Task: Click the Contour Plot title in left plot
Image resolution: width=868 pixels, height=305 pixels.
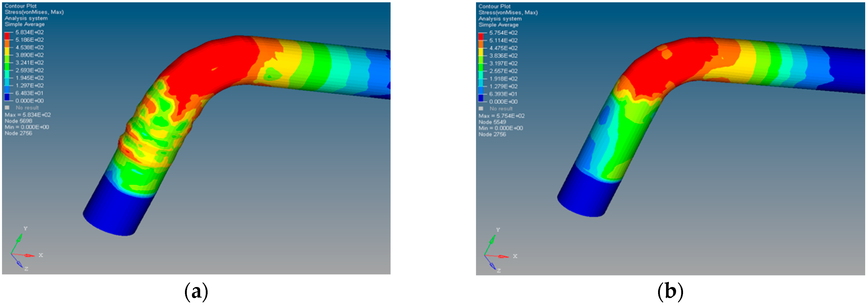Action: [x=21, y=6]
